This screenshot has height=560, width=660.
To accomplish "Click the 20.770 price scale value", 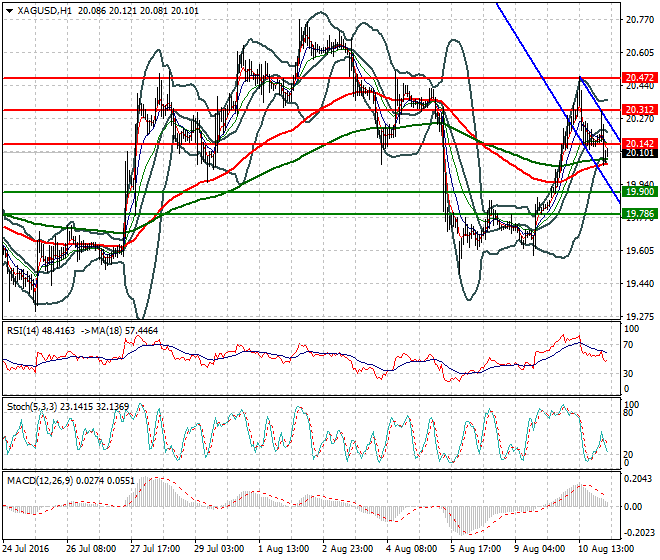I will [x=640, y=20].
